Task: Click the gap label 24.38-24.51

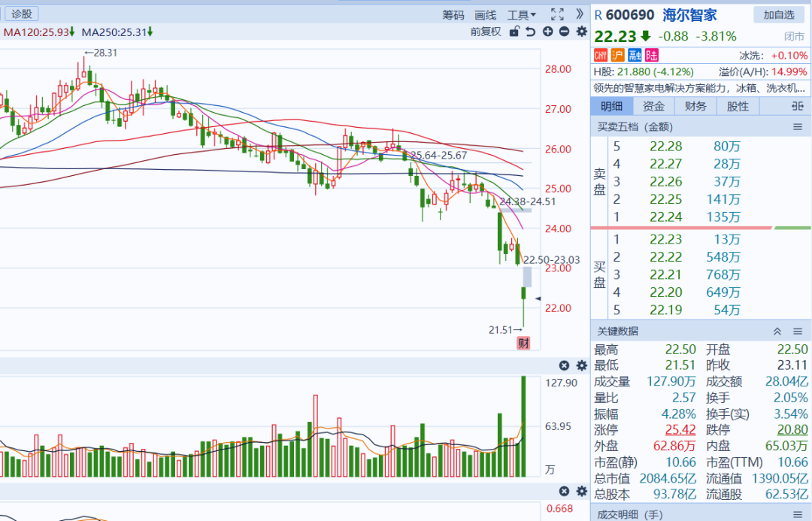Action: coord(527,202)
